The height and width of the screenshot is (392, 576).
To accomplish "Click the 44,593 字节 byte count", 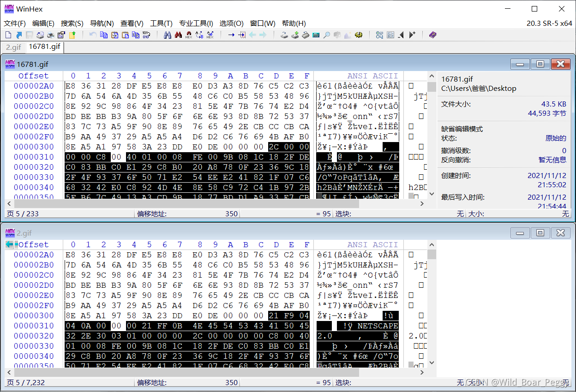I will click(547, 113).
